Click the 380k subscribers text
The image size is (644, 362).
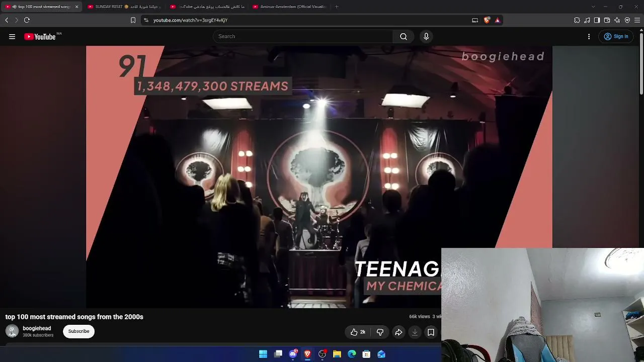click(38, 335)
